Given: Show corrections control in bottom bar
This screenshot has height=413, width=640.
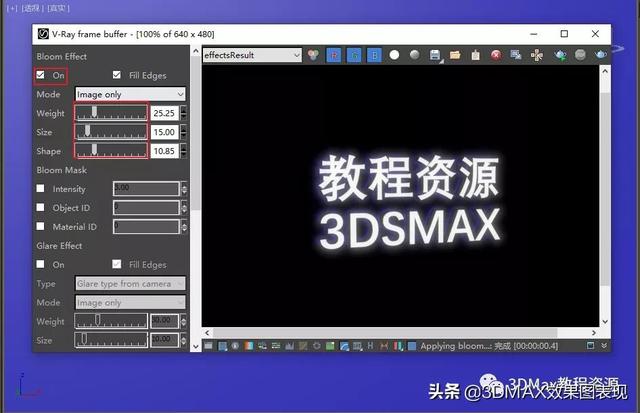Looking at the screenshot, I should [x=208, y=346].
